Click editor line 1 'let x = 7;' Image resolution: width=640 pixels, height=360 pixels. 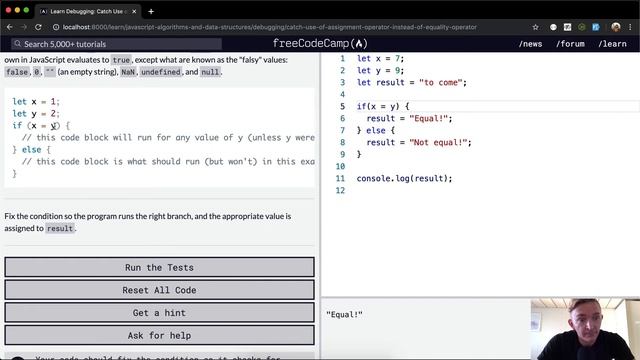380,58
